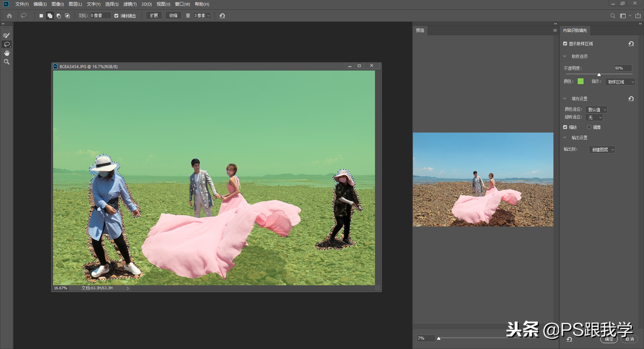Enable the 镜像 checkbox
The height and width of the screenshot is (349, 644).
point(589,127)
